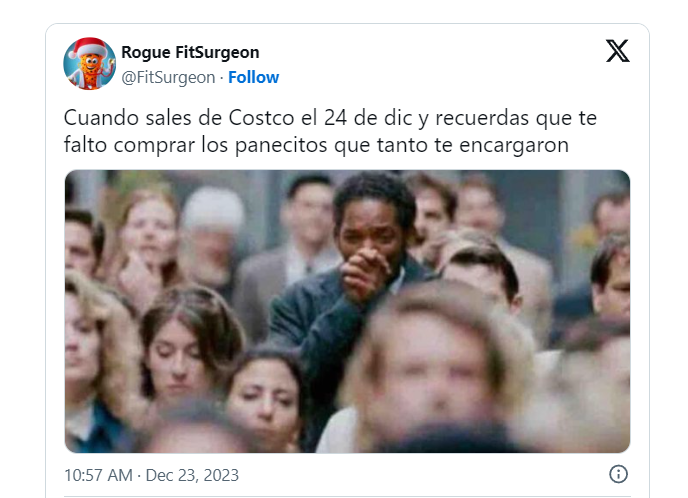
Task: Click the Dec 23, 2023 date
Action: tap(192, 475)
